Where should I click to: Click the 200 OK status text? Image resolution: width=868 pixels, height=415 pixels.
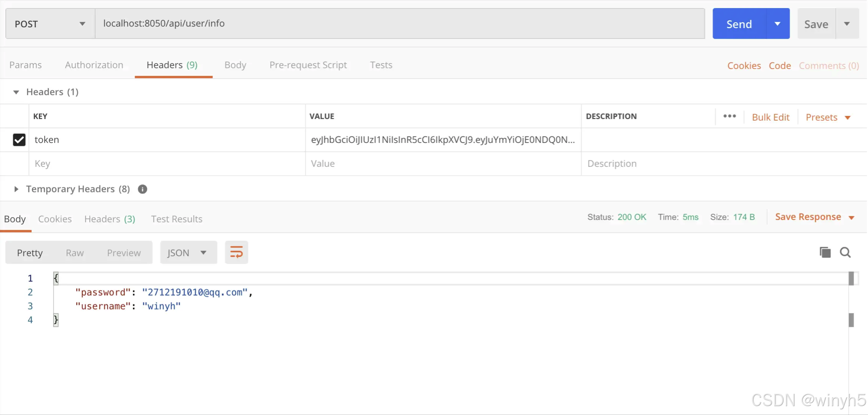632,217
